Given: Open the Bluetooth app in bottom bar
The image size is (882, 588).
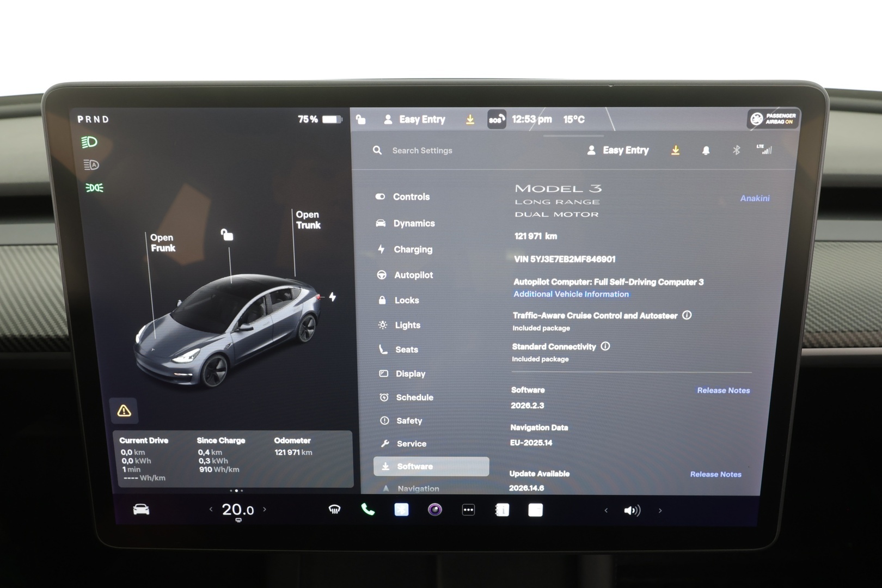Looking at the screenshot, I should coord(401,510).
